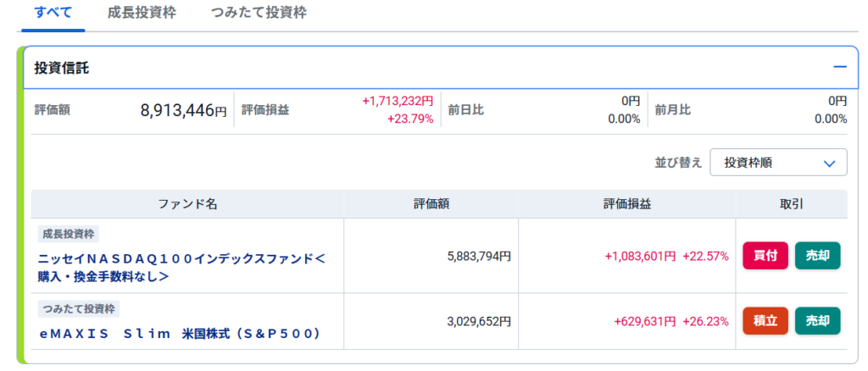Open the 投資枠順 sort dropdown

(x=777, y=163)
